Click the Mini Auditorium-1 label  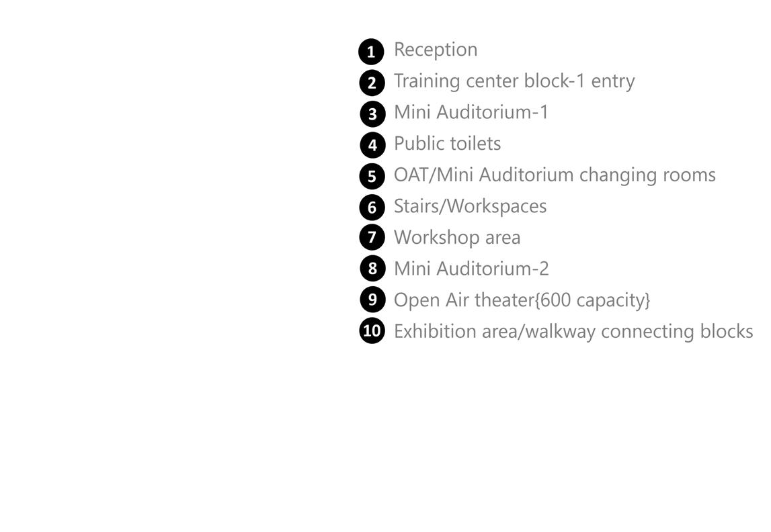point(471,112)
